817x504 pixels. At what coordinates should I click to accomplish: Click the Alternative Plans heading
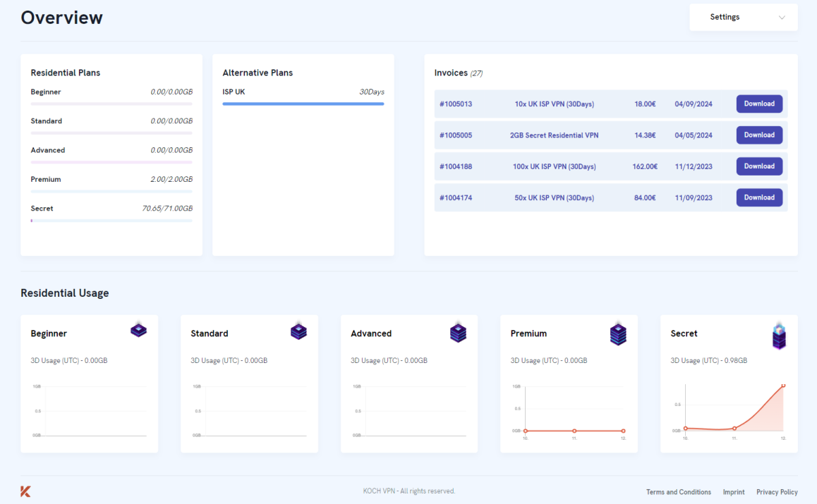(258, 73)
